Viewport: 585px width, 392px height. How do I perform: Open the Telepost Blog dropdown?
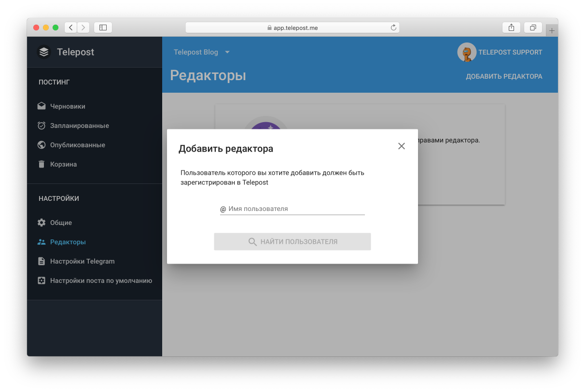point(196,52)
